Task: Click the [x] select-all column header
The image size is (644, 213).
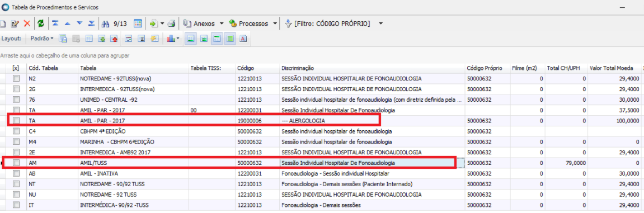Action: pos(16,68)
